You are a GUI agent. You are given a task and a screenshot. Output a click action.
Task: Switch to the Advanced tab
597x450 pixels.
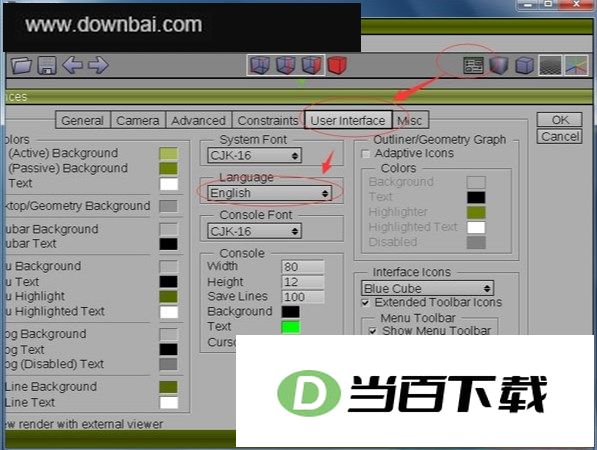(198, 120)
